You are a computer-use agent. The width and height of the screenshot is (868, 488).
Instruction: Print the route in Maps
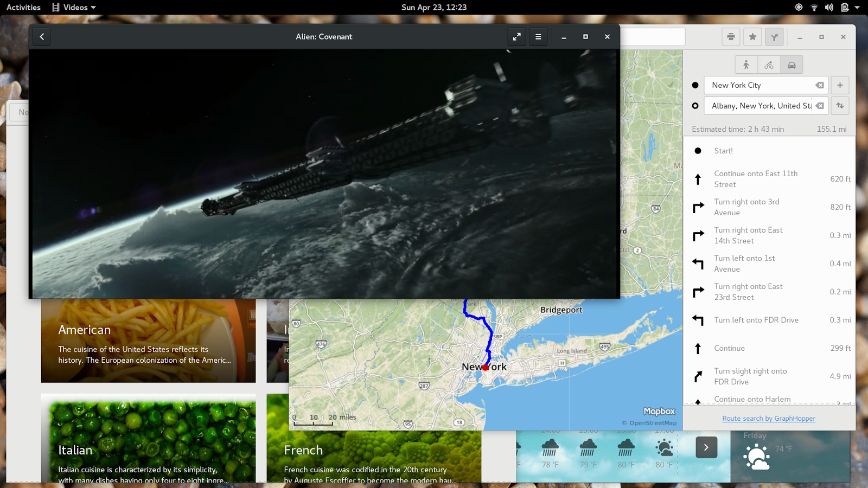[x=731, y=37]
